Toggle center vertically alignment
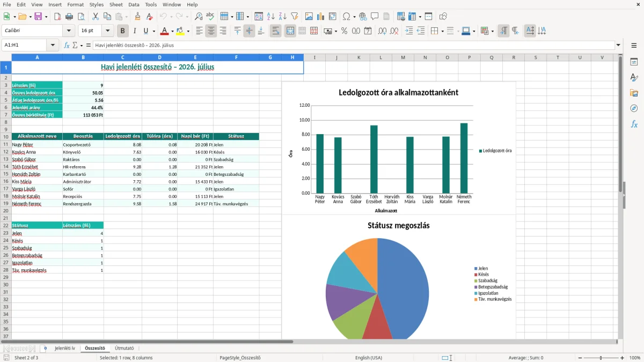The image size is (644, 362). 249,31
